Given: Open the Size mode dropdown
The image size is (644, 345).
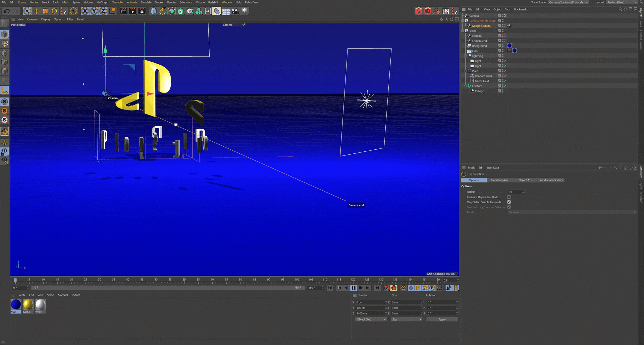Looking at the screenshot, I should 407,320.
